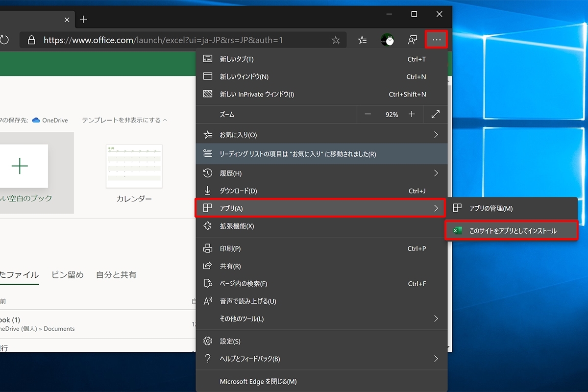The image size is (588, 392).
Task: Click このサイトをアプリとしてインストール
Action: (x=512, y=231)
